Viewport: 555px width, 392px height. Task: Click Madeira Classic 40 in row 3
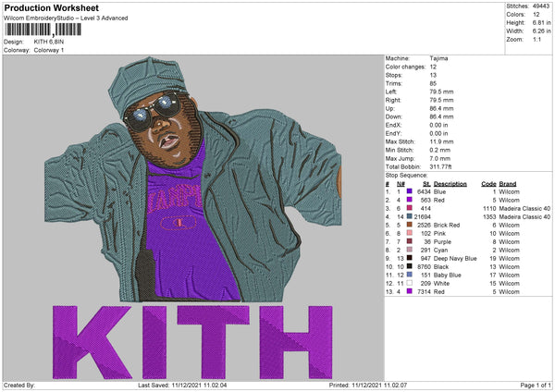pos(524,208)
